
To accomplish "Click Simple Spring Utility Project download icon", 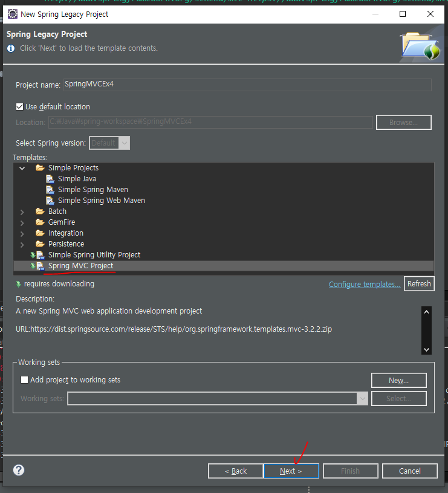I will point(33,255).
